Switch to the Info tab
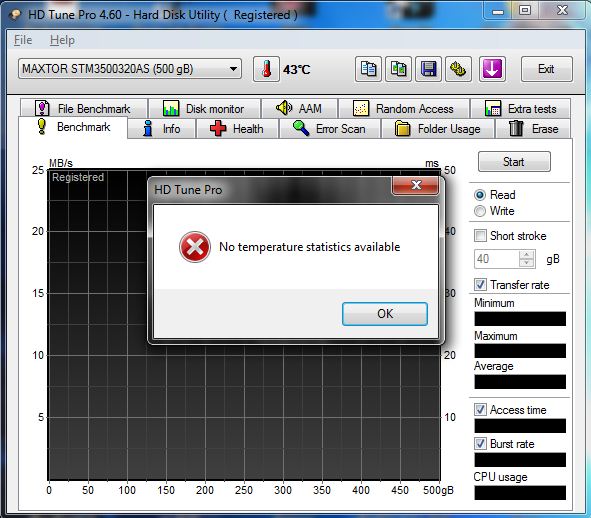Viewport: 591px width, 518px height. [162, 129]
